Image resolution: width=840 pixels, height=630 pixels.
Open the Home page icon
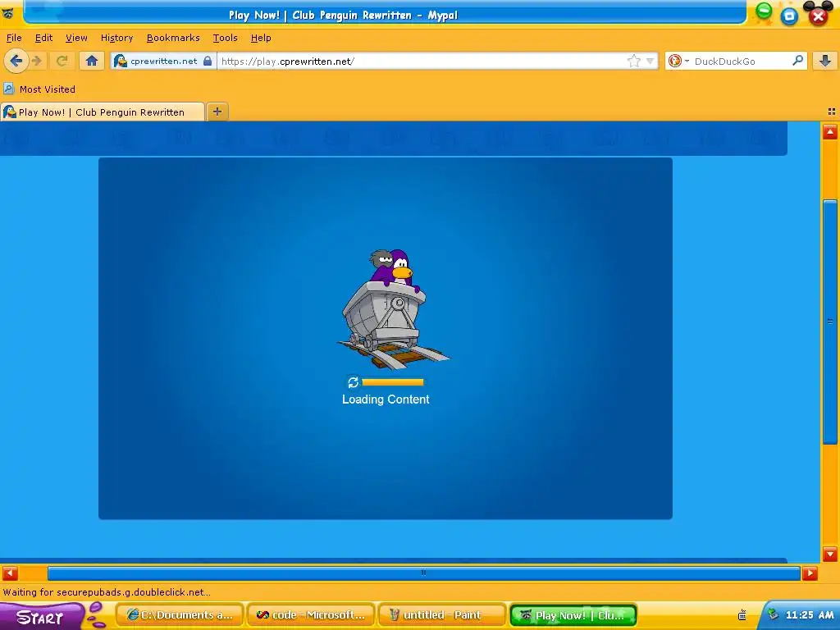(x=92, y=61)
